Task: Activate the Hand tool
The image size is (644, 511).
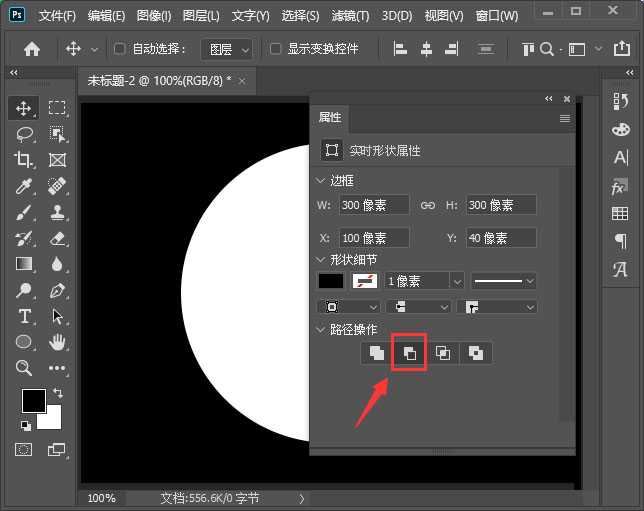Action: pyautogui.click(x=57, y=342)
